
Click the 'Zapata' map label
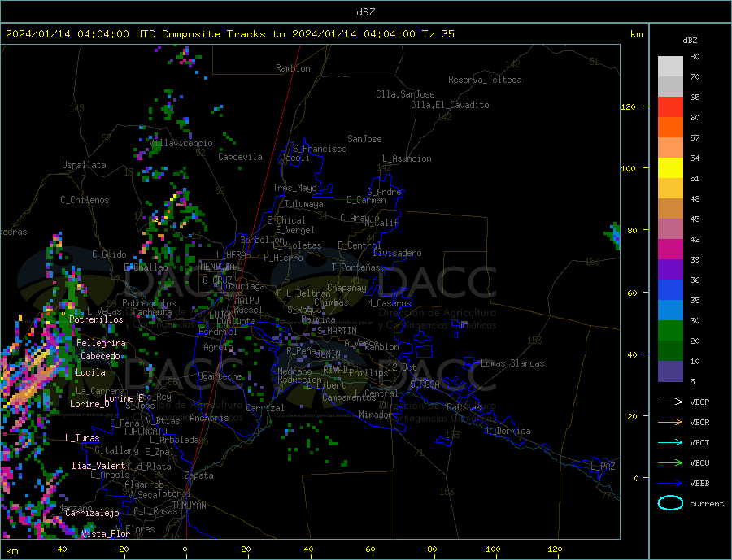coord(199,476)
